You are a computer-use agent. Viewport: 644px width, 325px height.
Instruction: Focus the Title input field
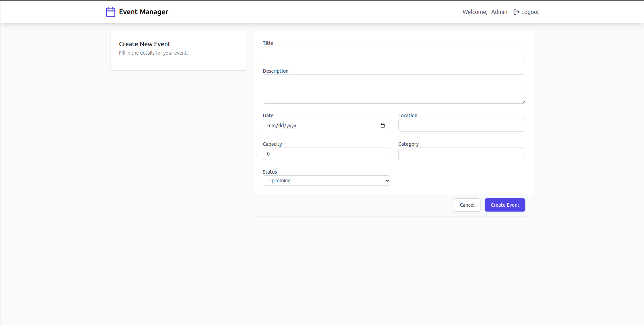click(394, 53)
